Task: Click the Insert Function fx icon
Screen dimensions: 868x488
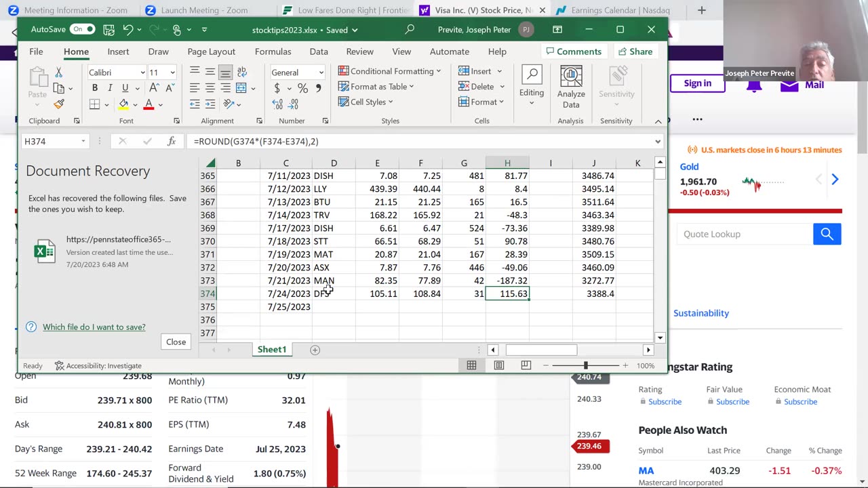Action: click(172, 141)
